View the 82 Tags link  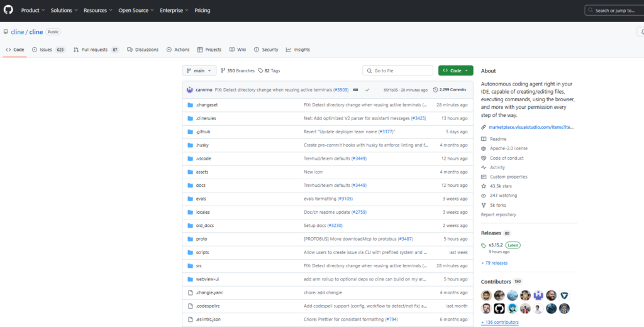[x=269, y=70]
